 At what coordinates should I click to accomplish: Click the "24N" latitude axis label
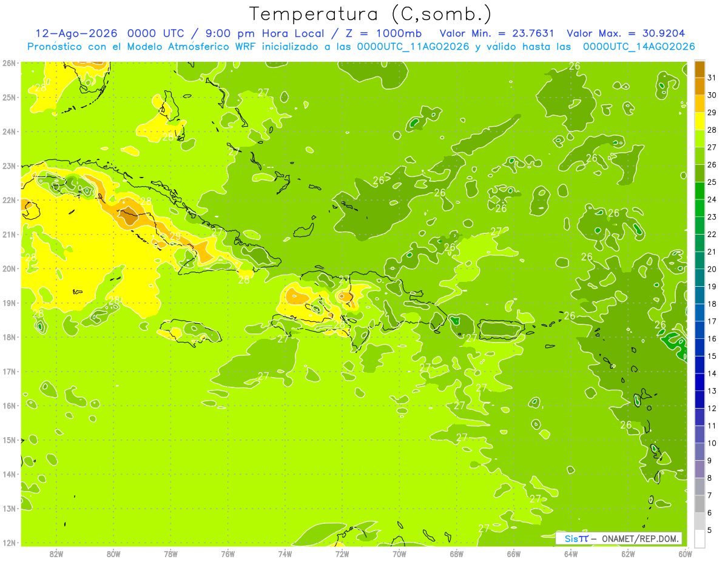[x=9, y=132]
